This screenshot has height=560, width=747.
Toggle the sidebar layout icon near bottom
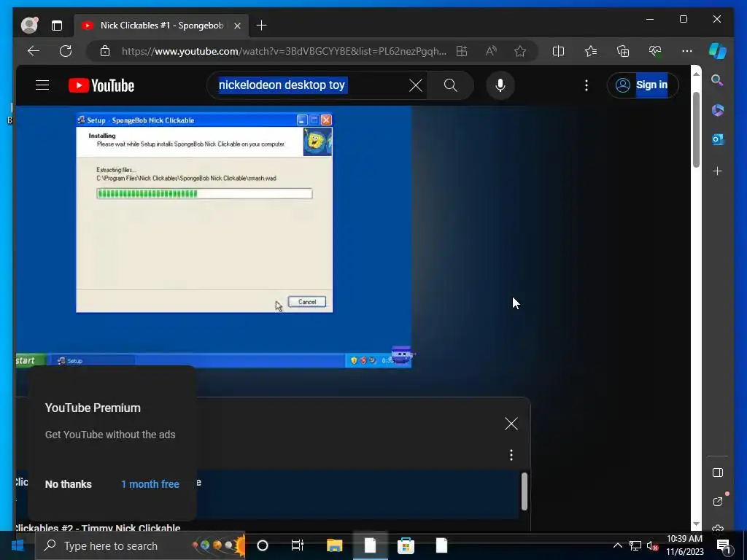(718, 472)
